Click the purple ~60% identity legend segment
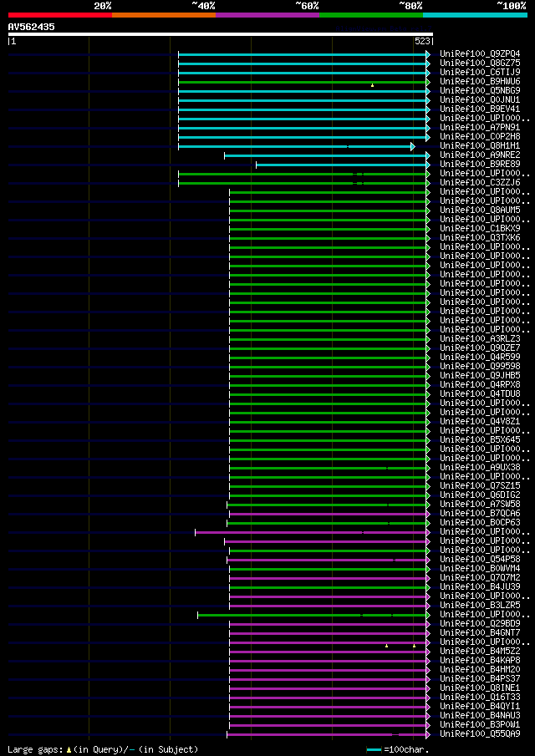The image size is (535, 756). 267,15
